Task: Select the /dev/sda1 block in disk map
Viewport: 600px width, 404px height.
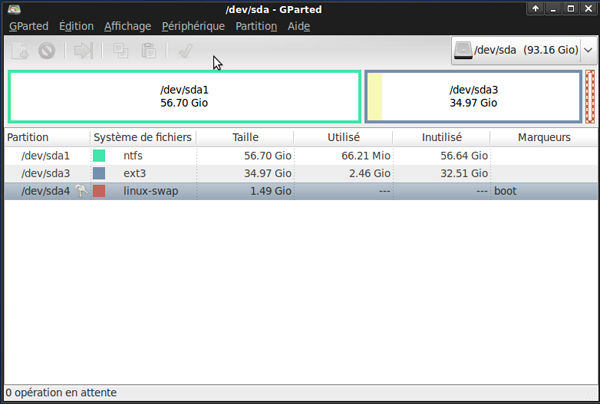Action: click(x=184, y=96)
